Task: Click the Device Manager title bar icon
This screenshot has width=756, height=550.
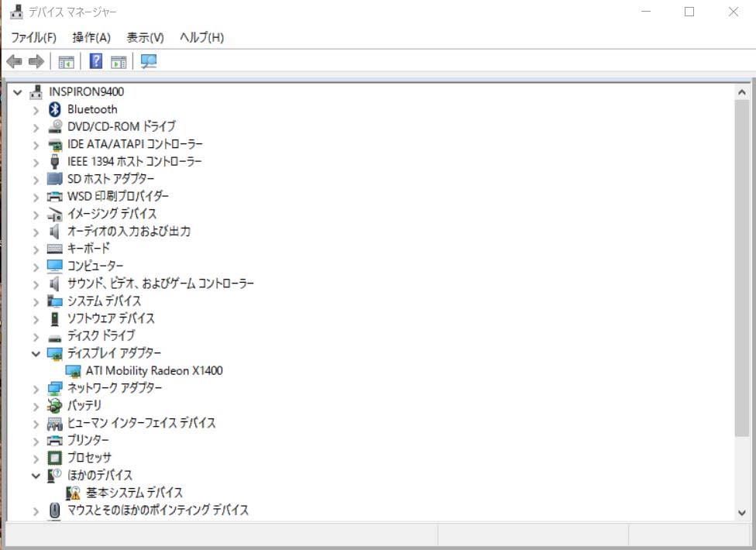Action: point(16,12)
